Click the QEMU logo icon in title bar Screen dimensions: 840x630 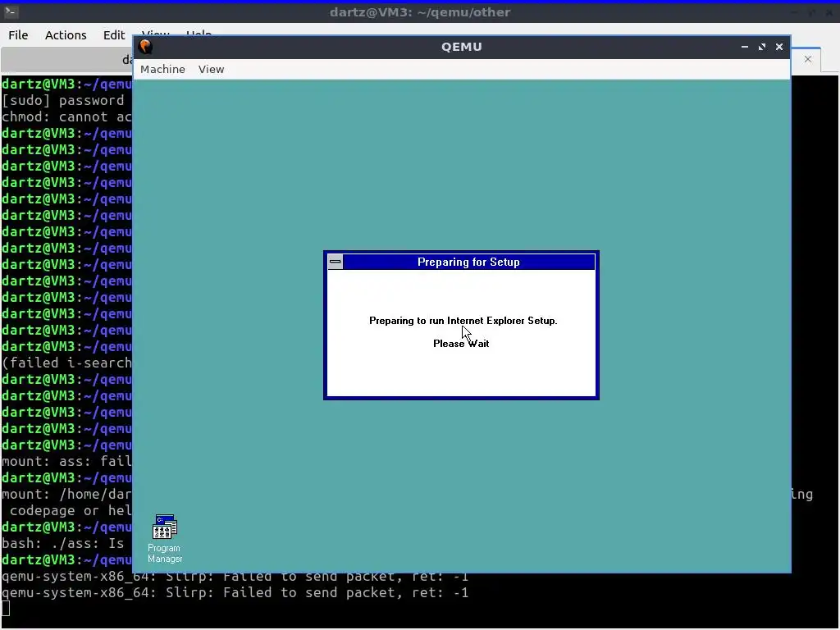[x=145, y=47]
